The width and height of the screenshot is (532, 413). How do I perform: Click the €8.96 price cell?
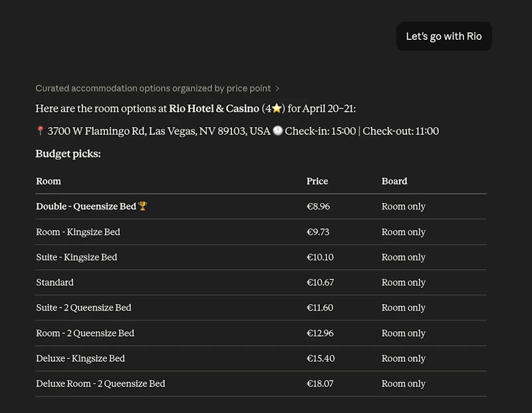[x=319, y=206]
